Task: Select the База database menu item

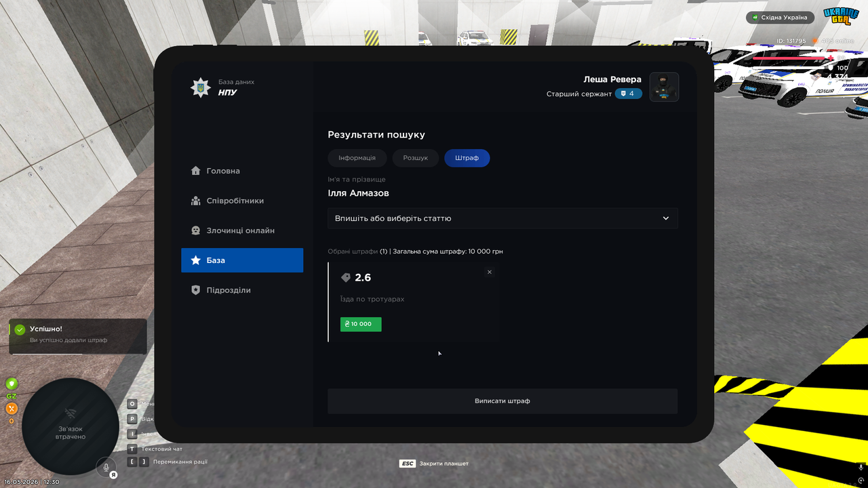Action: click(x=242, y=260)
